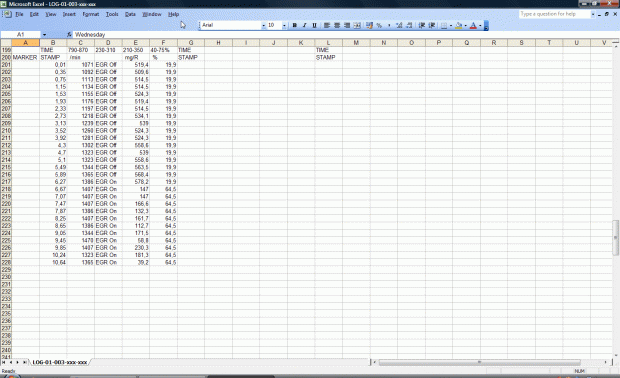
Task: Increase decimal places button
Action: click(399, 25)
